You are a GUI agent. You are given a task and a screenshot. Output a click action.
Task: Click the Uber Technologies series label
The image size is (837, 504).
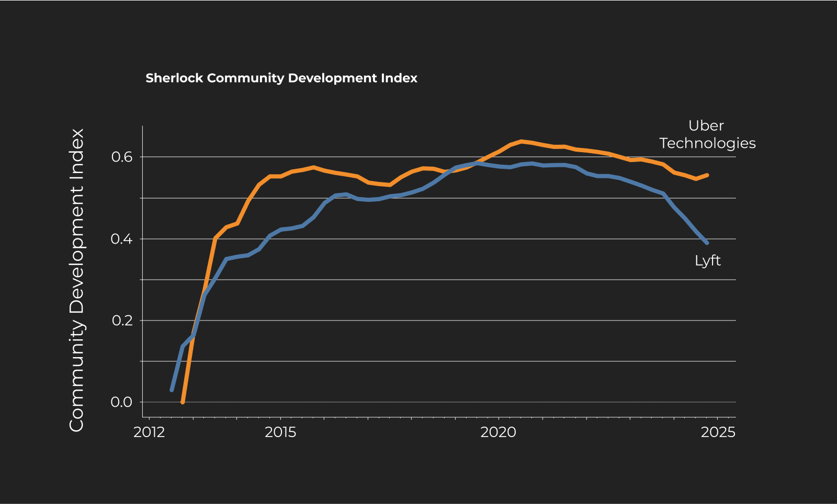pyautogui.click(x=707, y=134)
